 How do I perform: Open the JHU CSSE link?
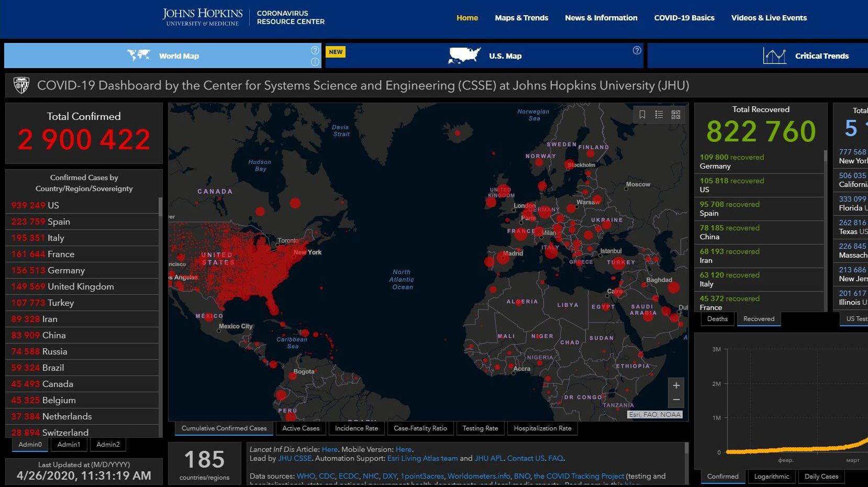point(295,458)
